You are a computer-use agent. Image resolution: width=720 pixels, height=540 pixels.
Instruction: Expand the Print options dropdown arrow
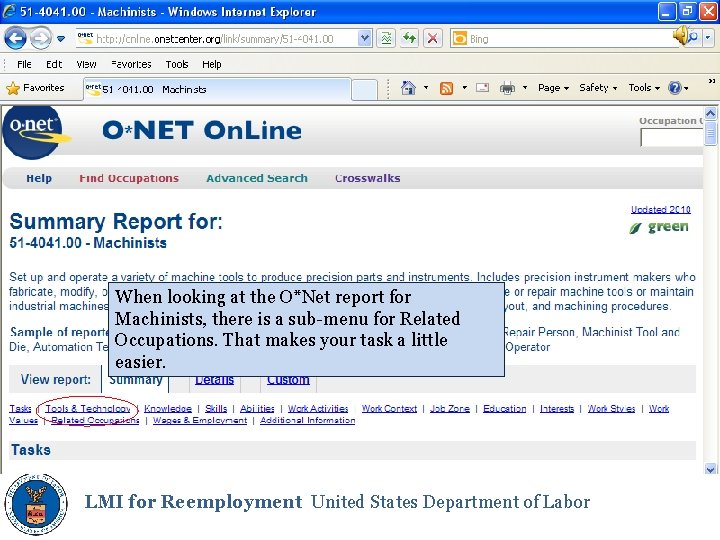coord(525,88)
